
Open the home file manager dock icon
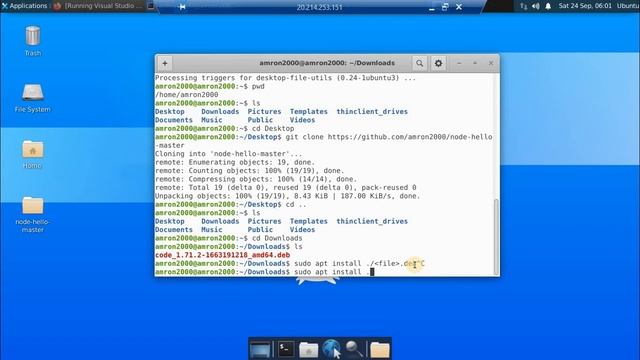309,349
